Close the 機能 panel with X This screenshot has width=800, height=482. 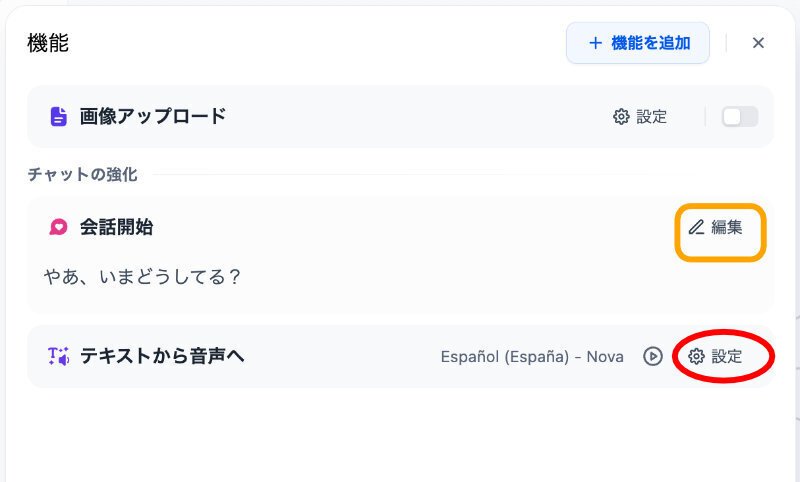pyautogui.click(x=758, y=43)
